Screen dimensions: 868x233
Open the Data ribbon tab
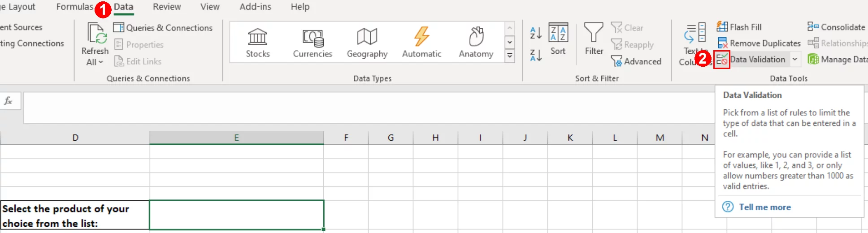coord(123,7)
